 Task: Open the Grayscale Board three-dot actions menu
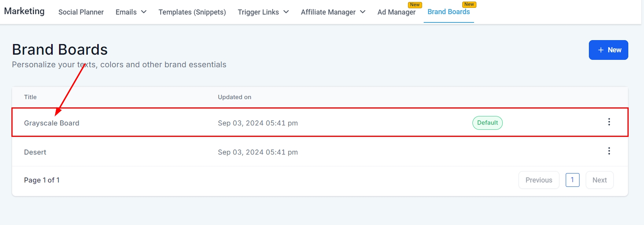609,122
